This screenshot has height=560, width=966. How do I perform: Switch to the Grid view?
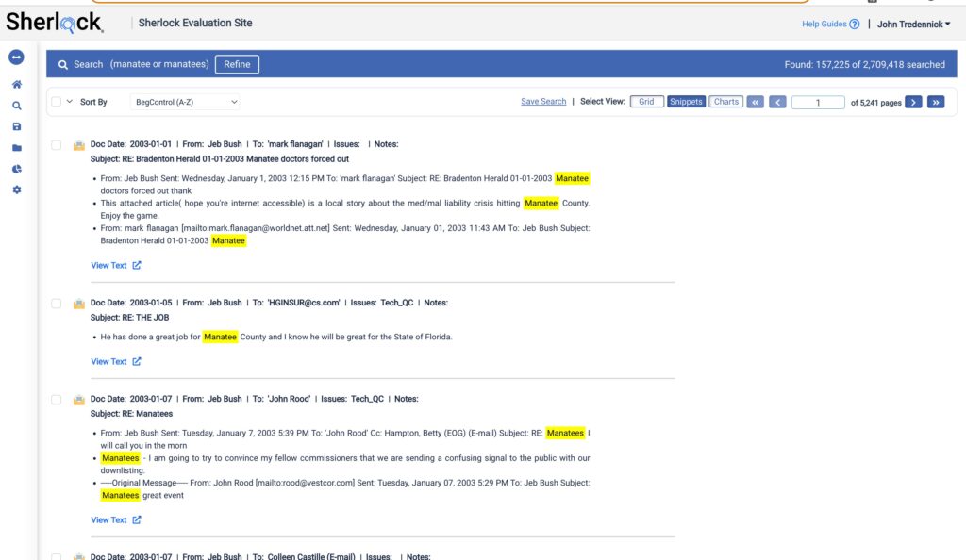coord(646,102)
